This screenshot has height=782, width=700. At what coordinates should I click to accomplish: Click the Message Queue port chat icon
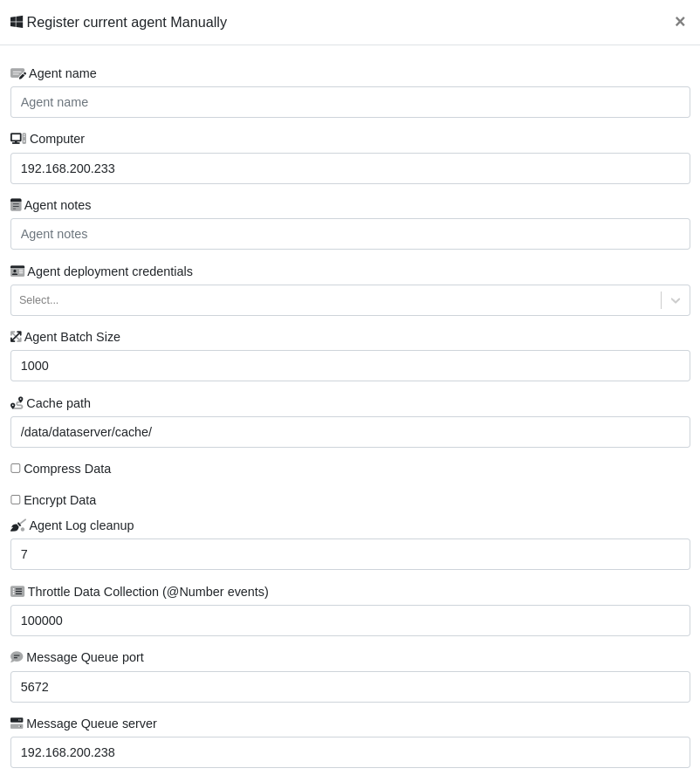coord(17,657)
